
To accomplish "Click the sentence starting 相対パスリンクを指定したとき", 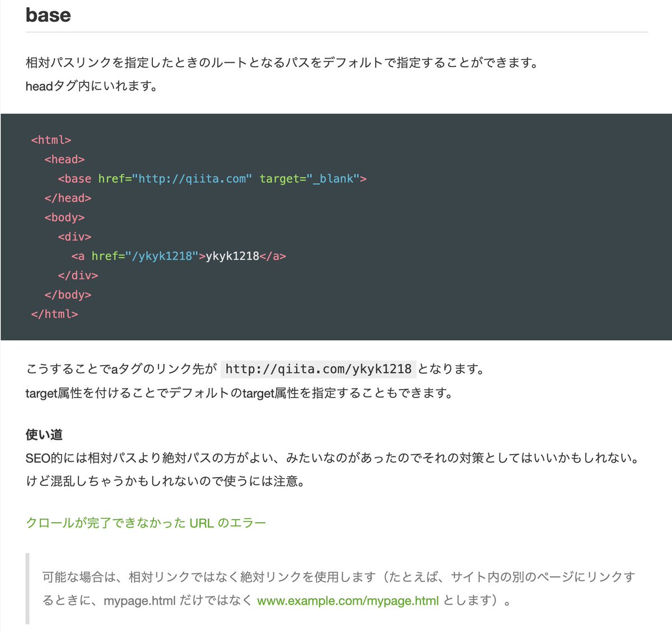I will pos(283,63).
